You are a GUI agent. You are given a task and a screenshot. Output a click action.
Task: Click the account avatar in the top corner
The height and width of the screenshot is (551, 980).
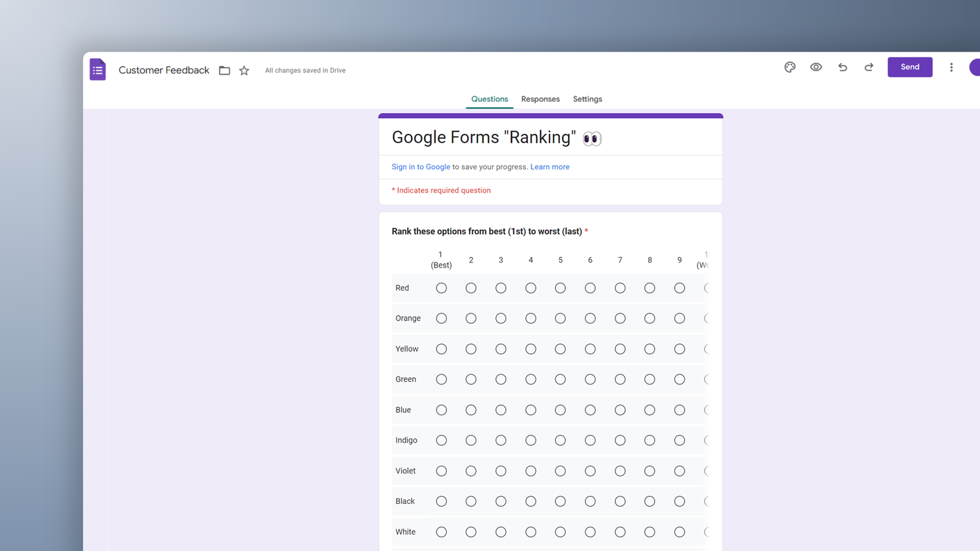point(975,67)
